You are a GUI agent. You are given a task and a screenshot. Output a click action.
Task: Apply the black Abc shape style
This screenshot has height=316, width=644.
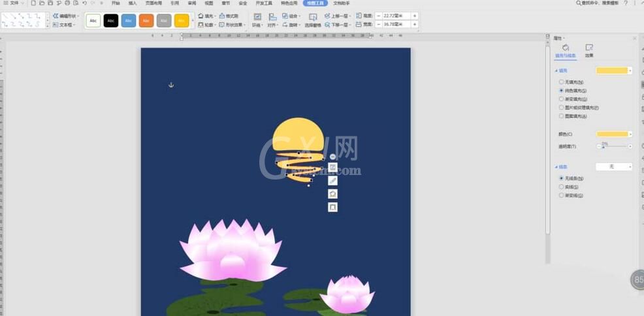tap(111, 20)
